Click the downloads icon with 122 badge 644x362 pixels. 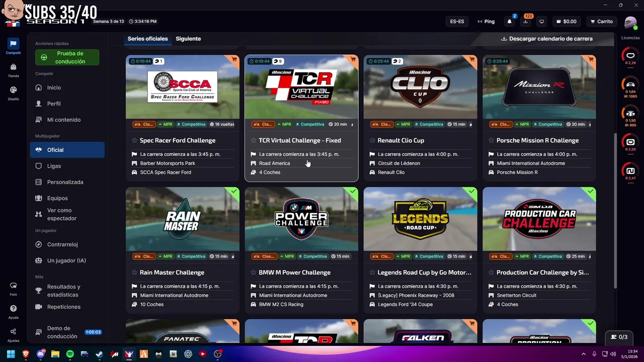[x=526, y=22]
